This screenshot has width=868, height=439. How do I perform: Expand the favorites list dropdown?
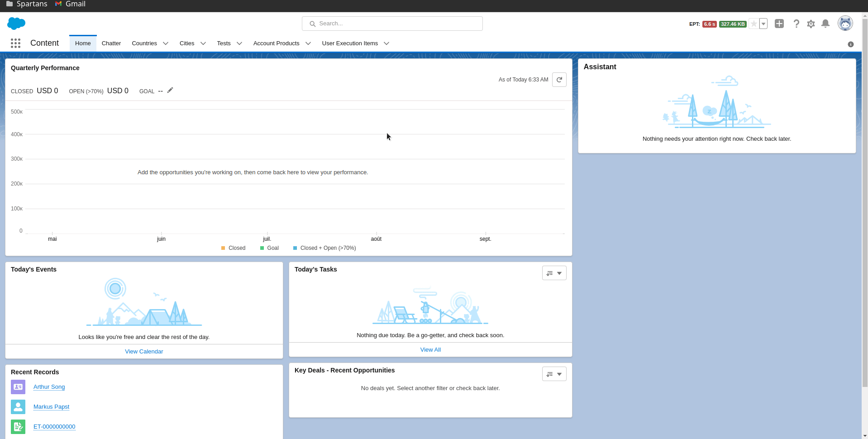pyautogui.click(x=763, y=24)
